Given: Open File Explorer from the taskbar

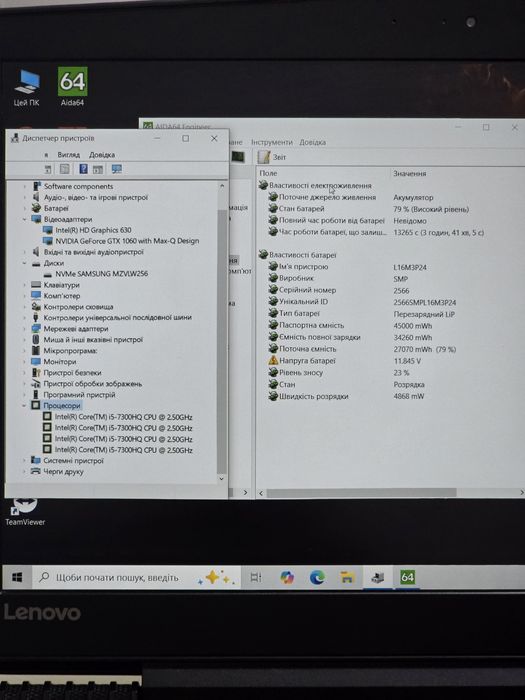Looking at the screenshot, I should click(x=347, y=577).
